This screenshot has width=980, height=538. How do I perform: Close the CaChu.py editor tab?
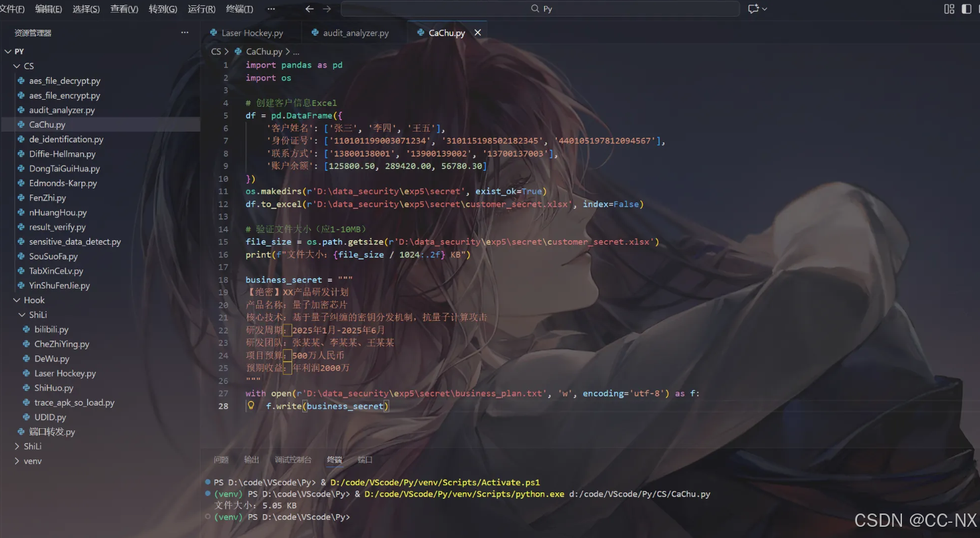(477, 32)
